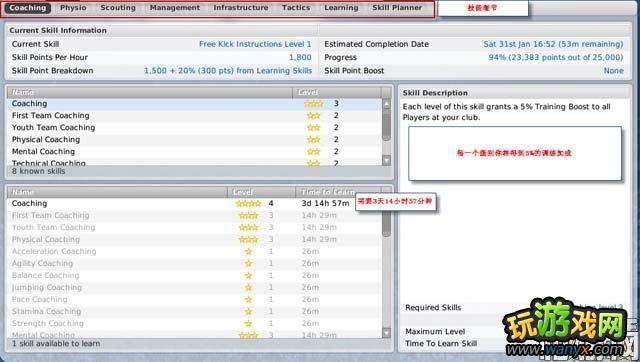Select Stamina Coaching in the skill list

[x=195, y=311]
